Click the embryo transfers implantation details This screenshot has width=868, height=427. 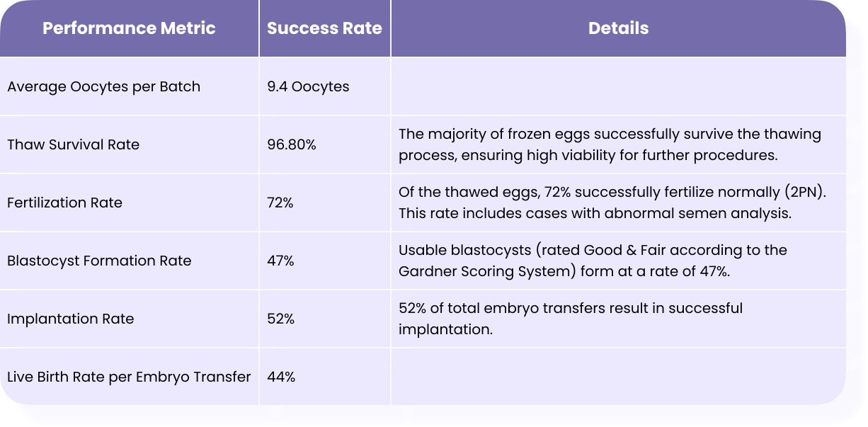(x=571, y=319)
